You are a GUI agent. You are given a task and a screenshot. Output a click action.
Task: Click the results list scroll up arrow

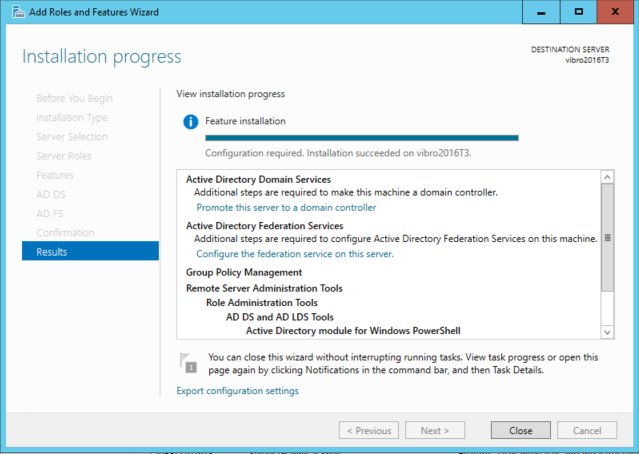click(607, 177)
